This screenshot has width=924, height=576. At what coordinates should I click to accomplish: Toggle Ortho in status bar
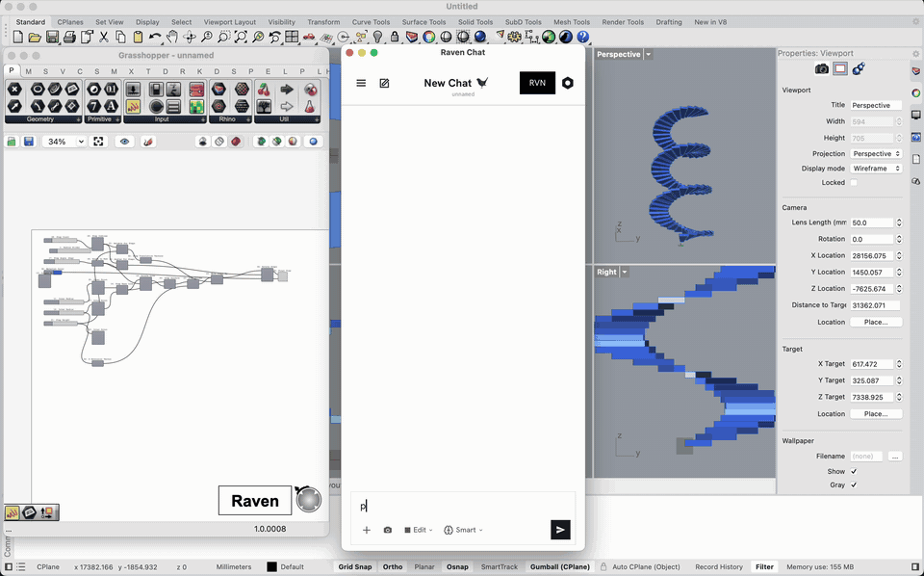(393, 567)
